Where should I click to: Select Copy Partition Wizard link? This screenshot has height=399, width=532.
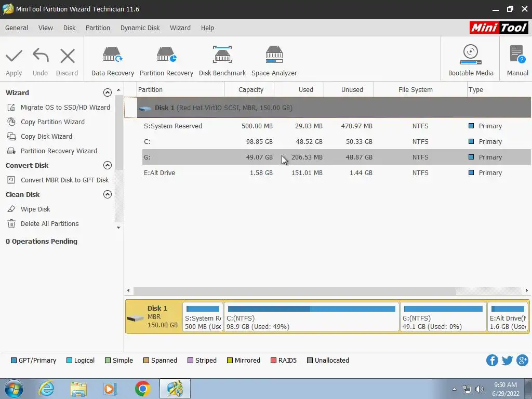pyautogui.click(x=52, y=122)
